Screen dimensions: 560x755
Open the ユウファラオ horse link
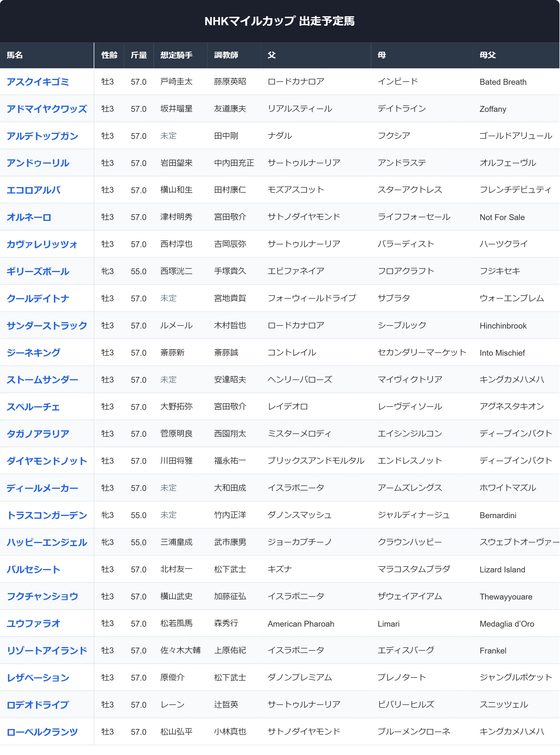pyautogui.click(x=33, y=624)
